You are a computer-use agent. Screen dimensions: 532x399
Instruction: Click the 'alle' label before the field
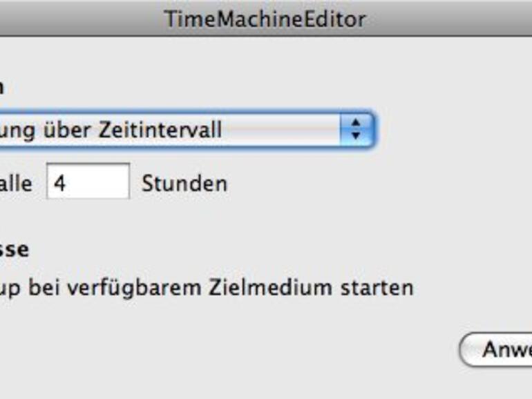(15, 184)
